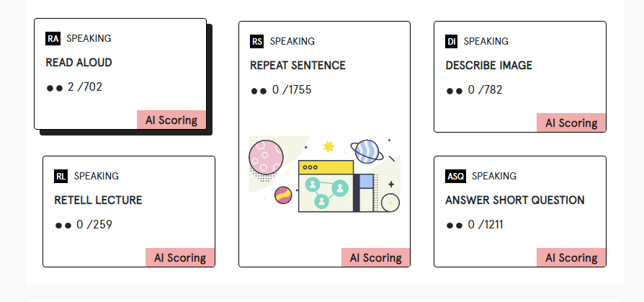Screen dimensions: 644x302
Task: Click AI Scoring tag on Describe Image
Action: 571,123
